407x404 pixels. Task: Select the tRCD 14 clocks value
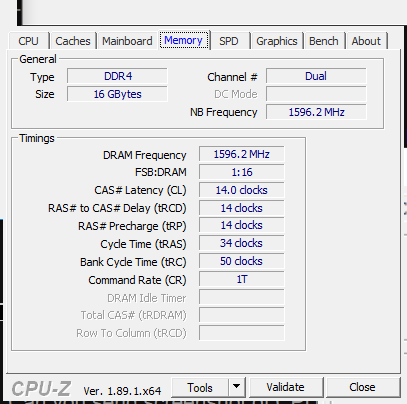242,208
